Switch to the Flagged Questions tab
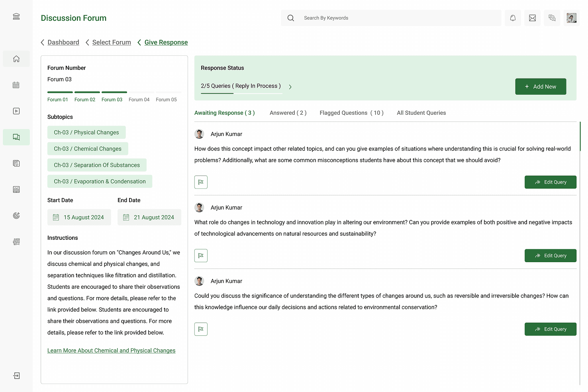This screenshot has width=588, height=392. click(351, 113)
